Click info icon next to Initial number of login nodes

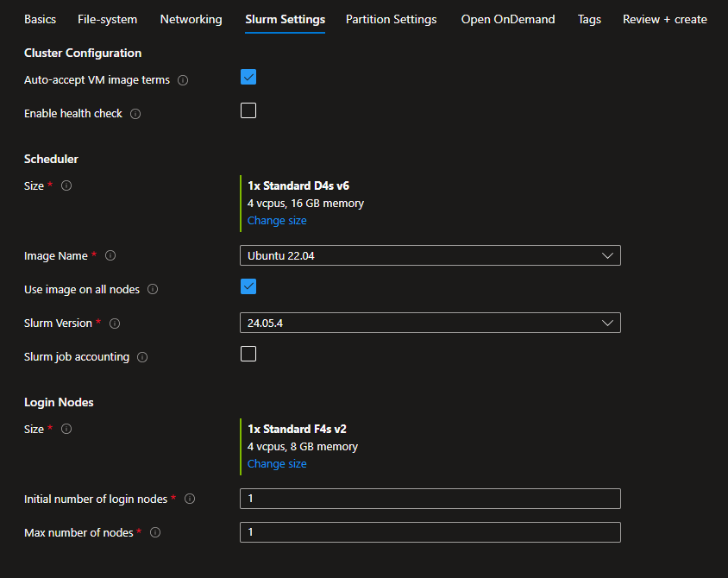(x=190, y=499)
